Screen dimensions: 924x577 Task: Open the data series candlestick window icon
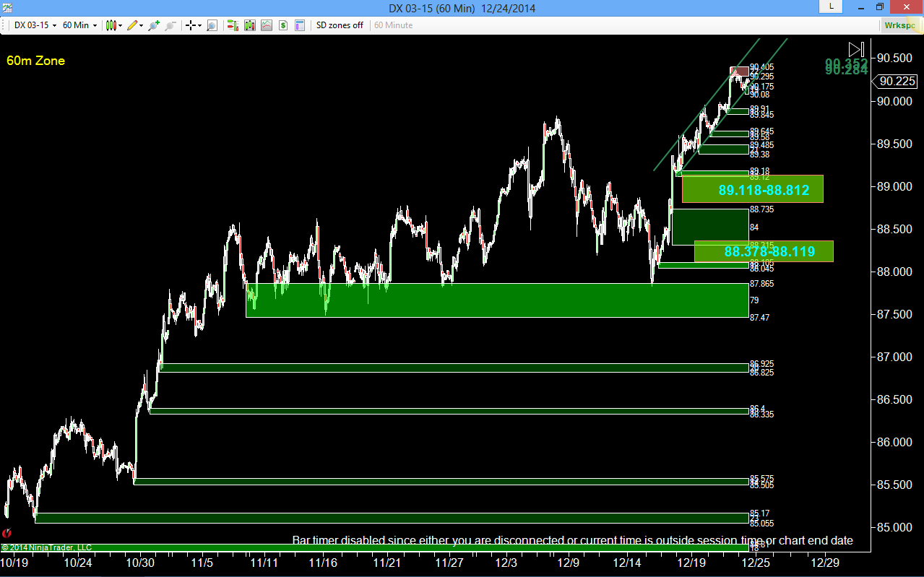250,25
